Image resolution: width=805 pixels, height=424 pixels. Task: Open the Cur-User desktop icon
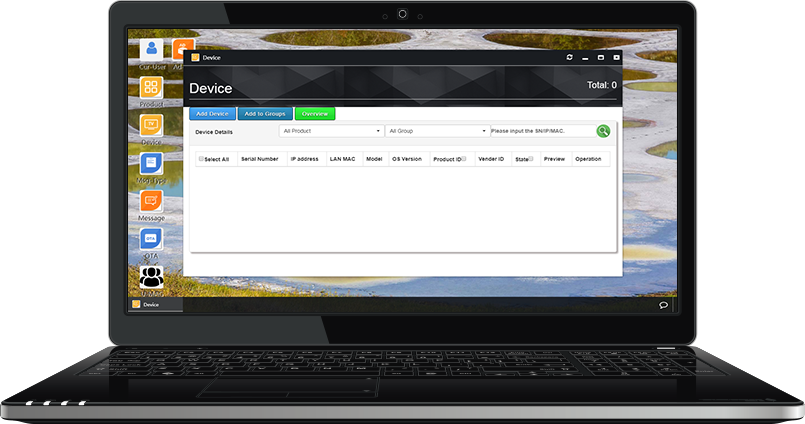pyautogui.click(x=151, y=50)
